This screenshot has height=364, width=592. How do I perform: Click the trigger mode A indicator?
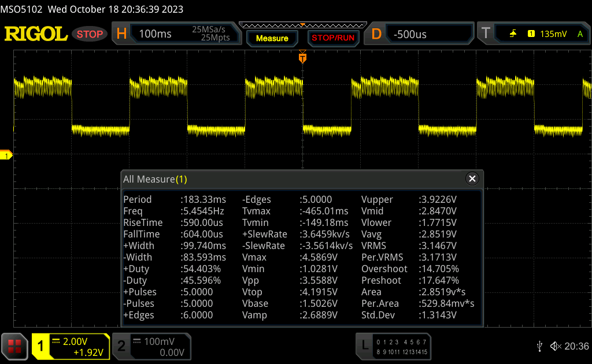(x=580, y=34)
